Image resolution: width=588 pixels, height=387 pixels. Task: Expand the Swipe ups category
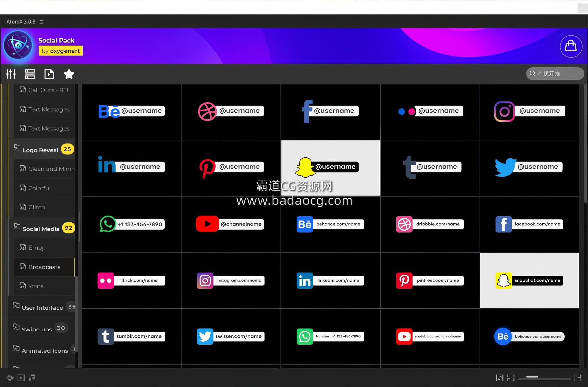pos(41,329)
